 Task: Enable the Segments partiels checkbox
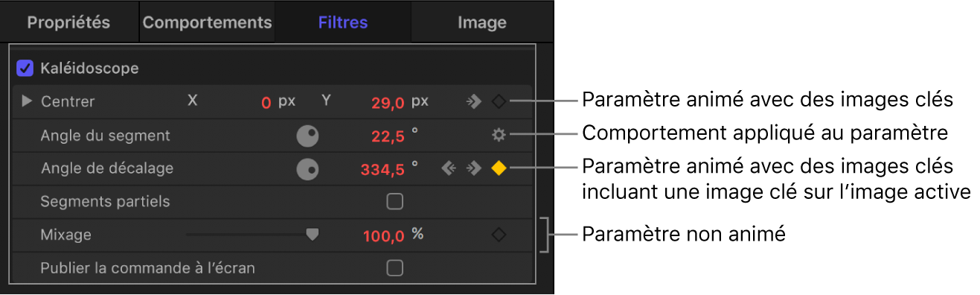tap(395, 201)
